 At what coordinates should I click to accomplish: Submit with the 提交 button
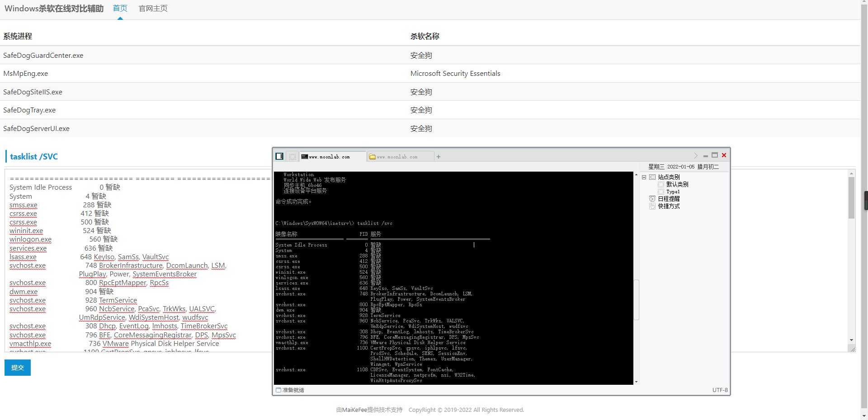18,368
